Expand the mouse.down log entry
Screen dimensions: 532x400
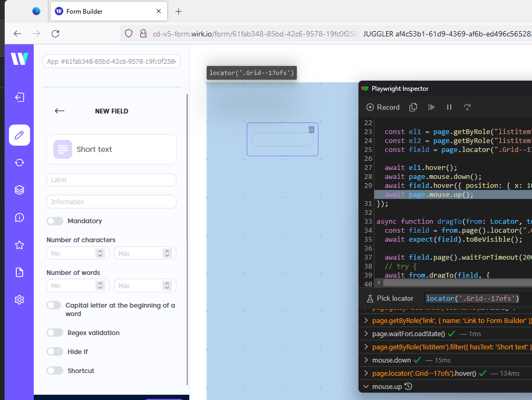pos(365,360)
